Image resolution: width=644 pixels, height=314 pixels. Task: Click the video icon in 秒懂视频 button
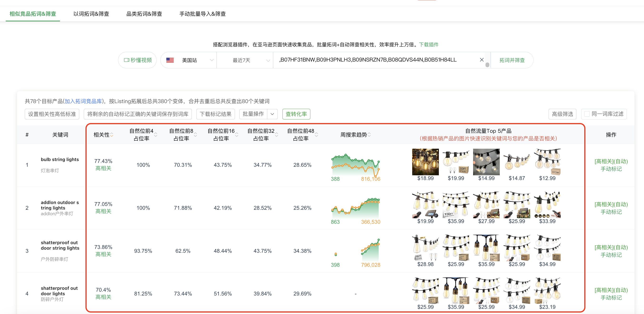coord(127,60)
